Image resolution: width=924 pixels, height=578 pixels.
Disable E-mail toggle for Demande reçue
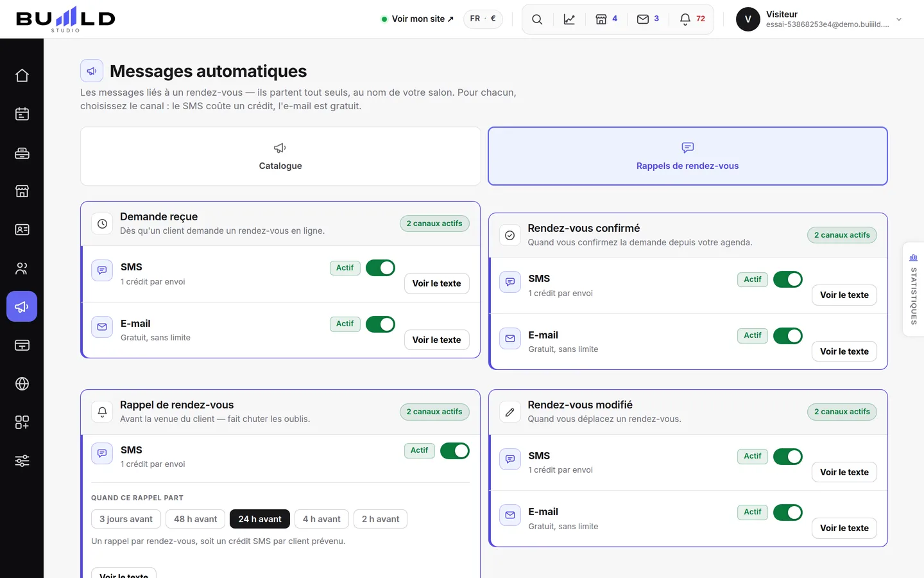click(381, 324)
